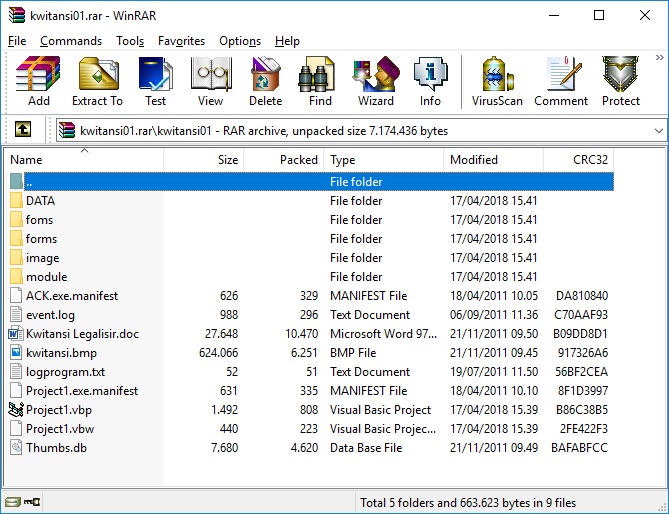Click the WinRAR title bar books icon
The height and width of the screenshot is (514, 669).
tap(17, 15)
